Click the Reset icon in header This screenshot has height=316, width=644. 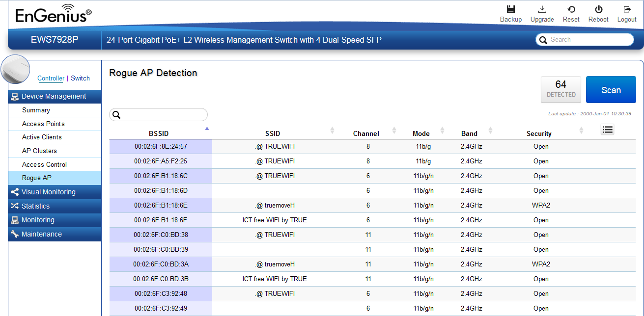point(571,9)
